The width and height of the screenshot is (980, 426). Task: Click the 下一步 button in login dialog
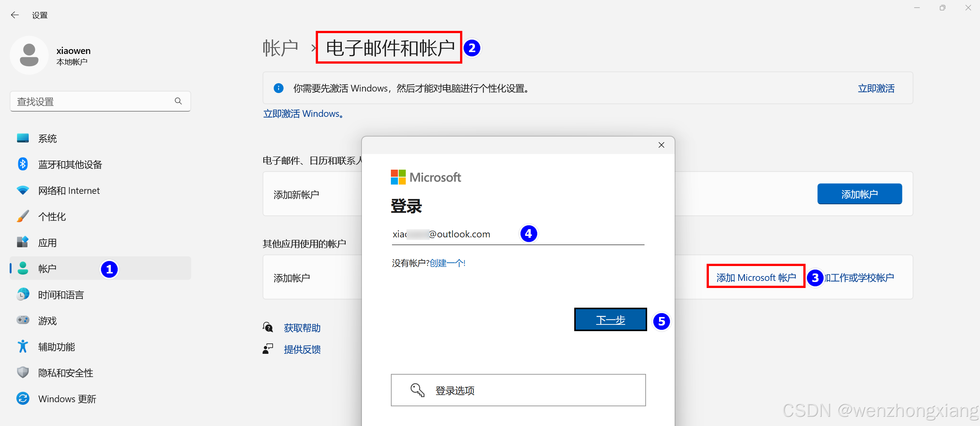pyautogui.click(x=610, y=319)
